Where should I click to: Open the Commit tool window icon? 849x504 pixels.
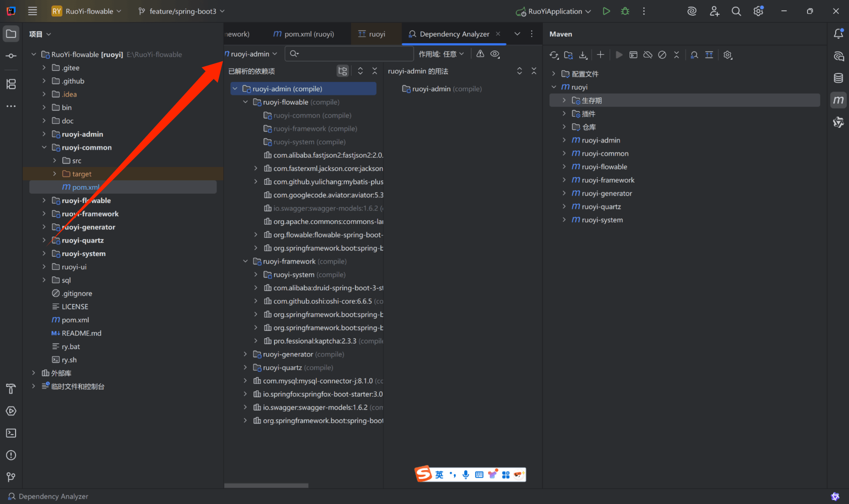pyautogui.click(x=11, y=56)
